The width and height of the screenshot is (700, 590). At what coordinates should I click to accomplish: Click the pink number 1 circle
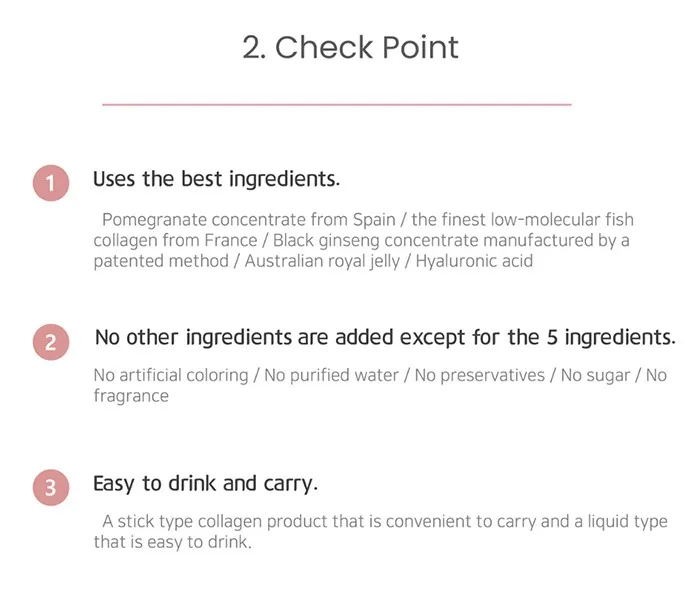51,183
